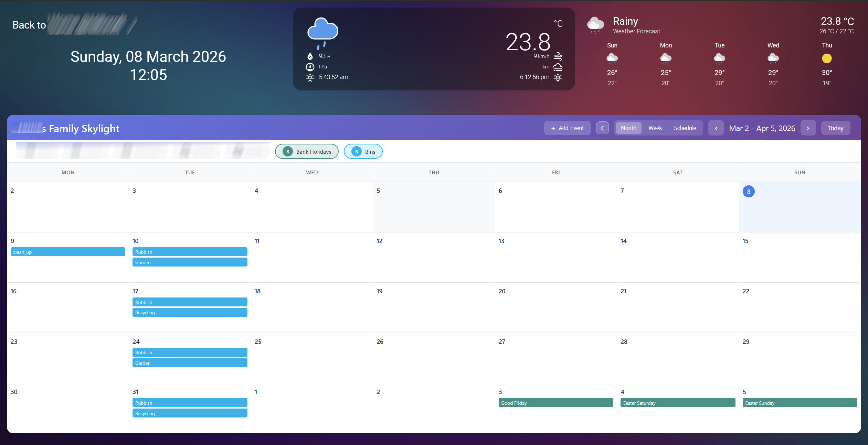Jump to Today button
This screenshot has width=868, height=445.
pos(835,128)
